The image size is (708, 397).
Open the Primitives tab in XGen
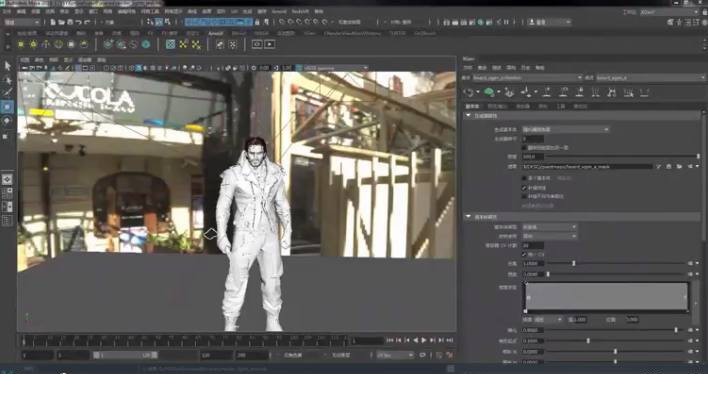click(472, 107)
